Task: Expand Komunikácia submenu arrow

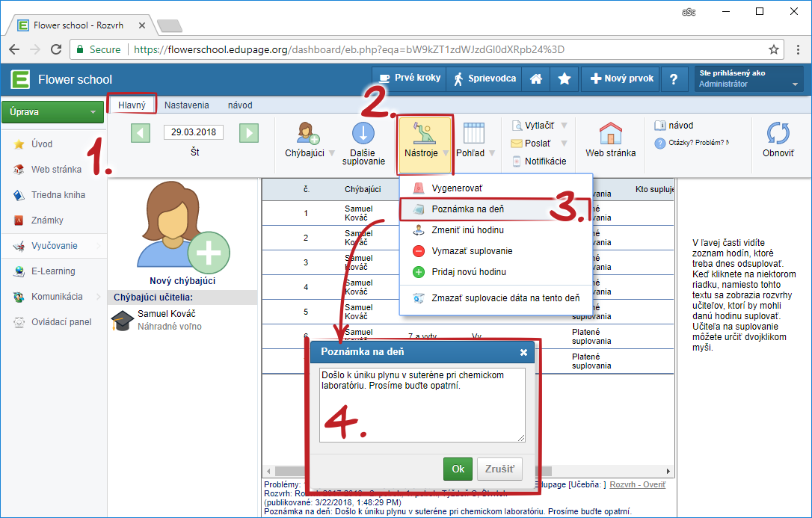Action: point(99,297)
